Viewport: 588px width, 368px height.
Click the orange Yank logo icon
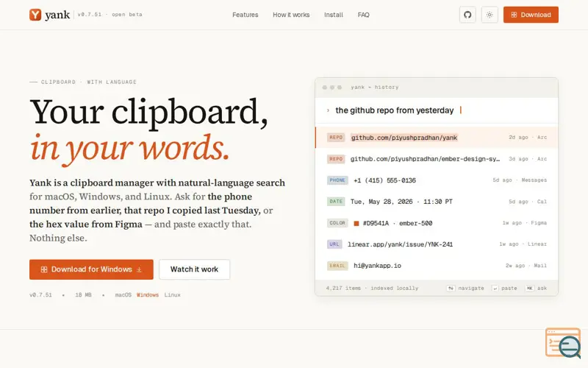click(35, 15)
